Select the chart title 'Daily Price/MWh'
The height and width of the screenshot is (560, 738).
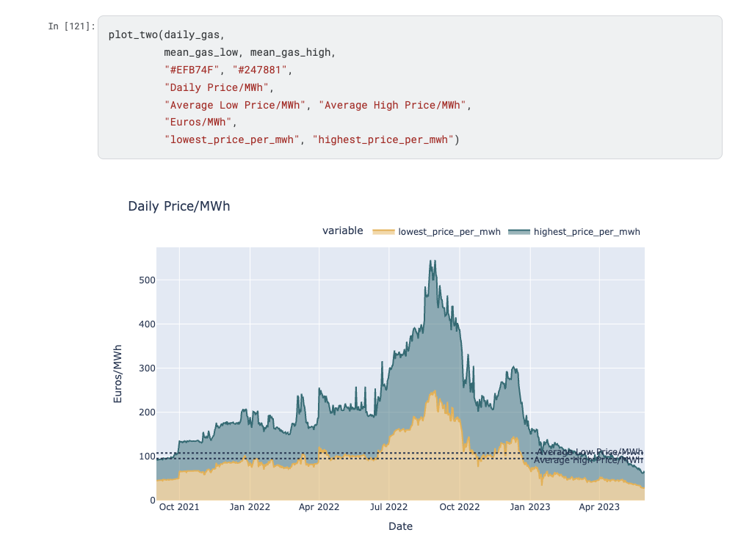pyautogui.click(x=180, y=206)
